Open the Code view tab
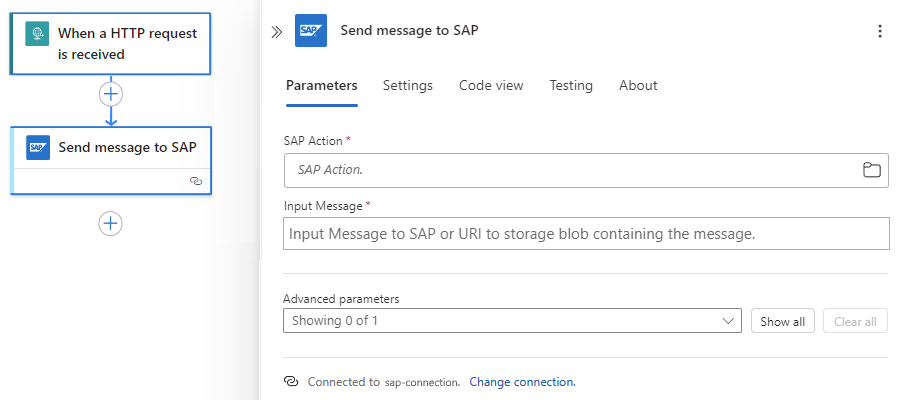The image size is (900, 400). click(x=491, y=86)
